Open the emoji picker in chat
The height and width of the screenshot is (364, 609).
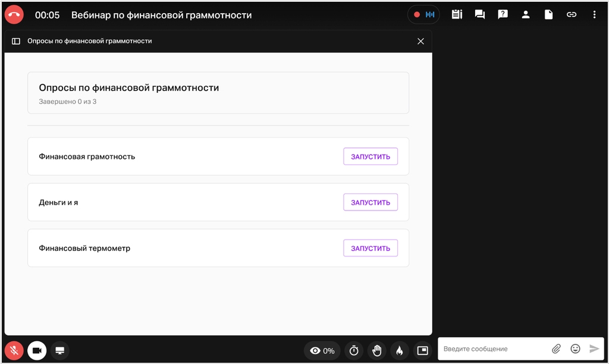pos(575,349)
